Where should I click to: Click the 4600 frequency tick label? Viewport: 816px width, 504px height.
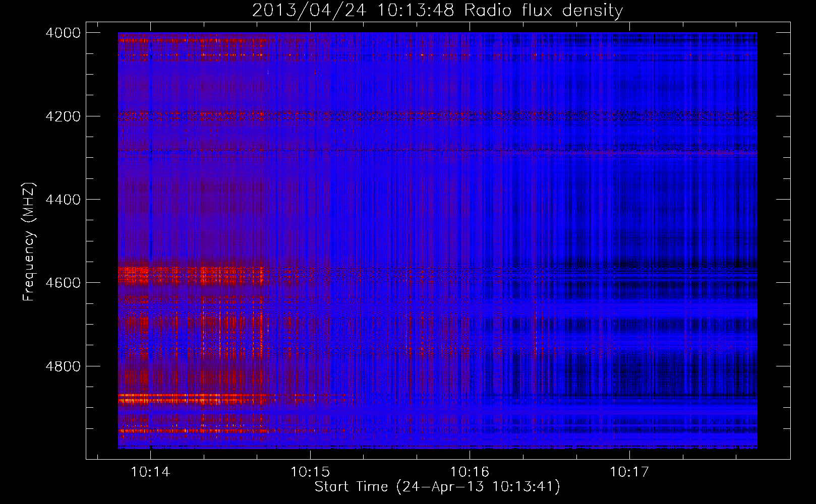coord(63,283)
